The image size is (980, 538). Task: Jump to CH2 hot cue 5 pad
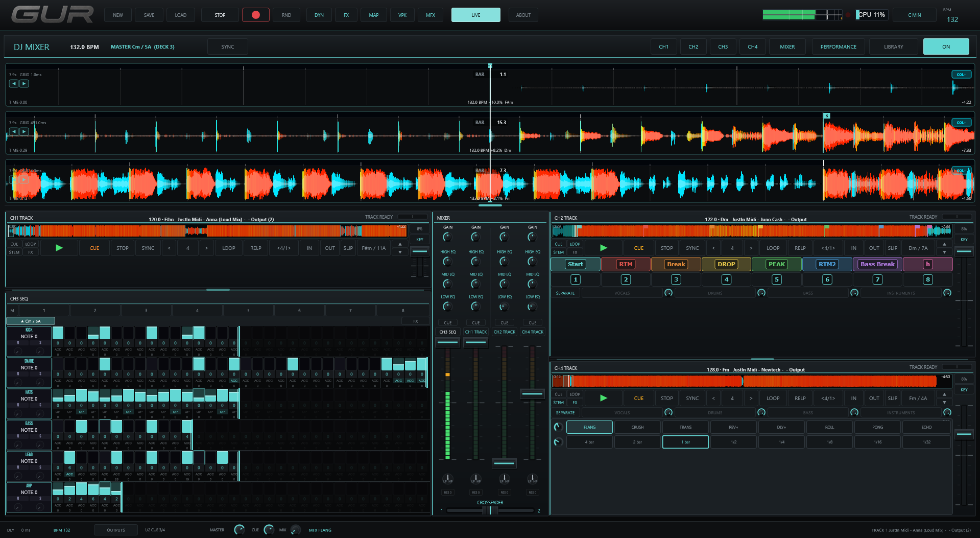[x=777, y=279]
